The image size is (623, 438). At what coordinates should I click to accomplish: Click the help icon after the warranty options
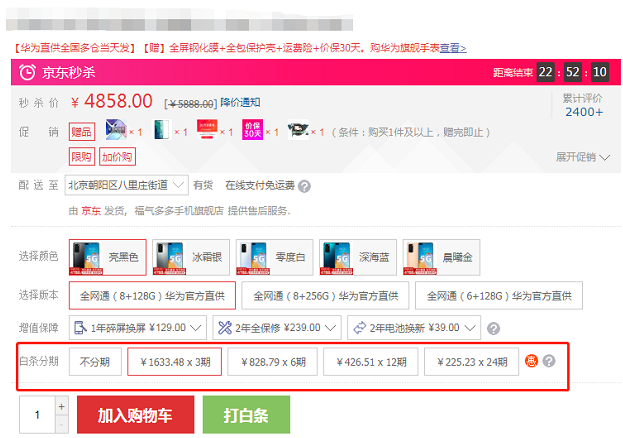[x=493, y=328]
